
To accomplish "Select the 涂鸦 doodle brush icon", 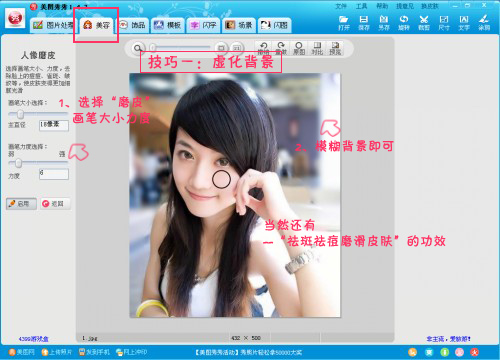I will point(484,23).
